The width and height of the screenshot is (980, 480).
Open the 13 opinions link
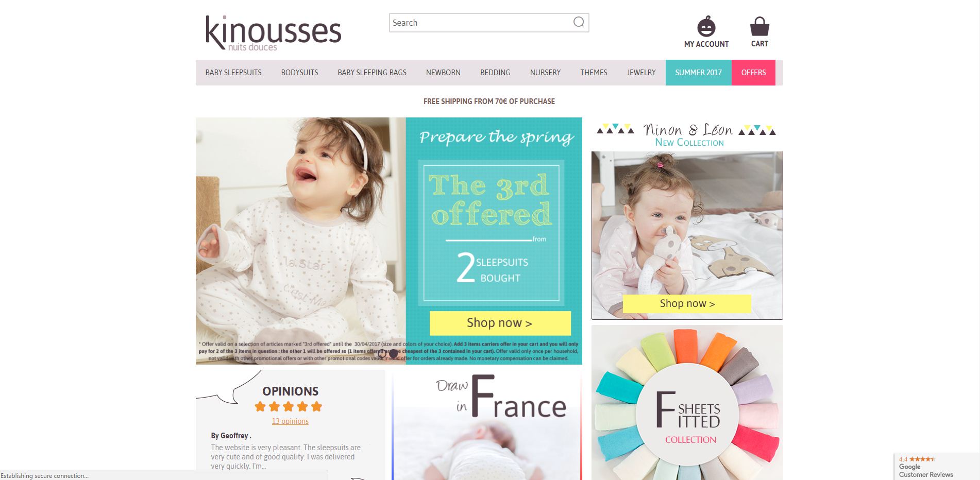290,421
